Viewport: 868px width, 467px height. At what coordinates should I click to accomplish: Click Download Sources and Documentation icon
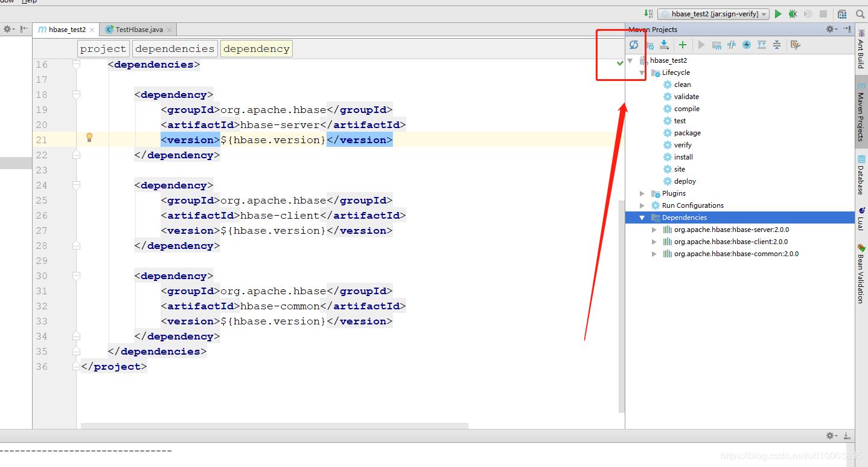[x=664, y=45]
